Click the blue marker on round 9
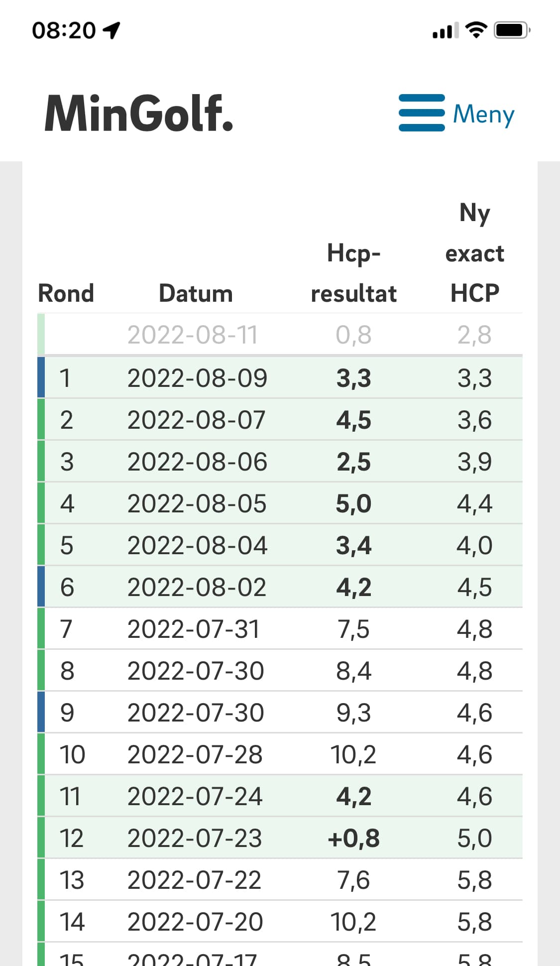Viewport: 560px width, 966px height. tap(41, 712)
